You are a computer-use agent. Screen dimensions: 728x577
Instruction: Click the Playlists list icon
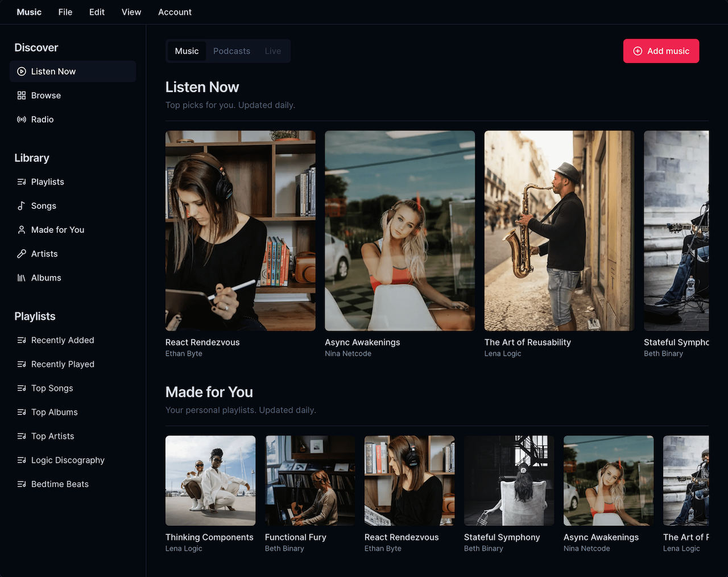(x=21, y=182)
